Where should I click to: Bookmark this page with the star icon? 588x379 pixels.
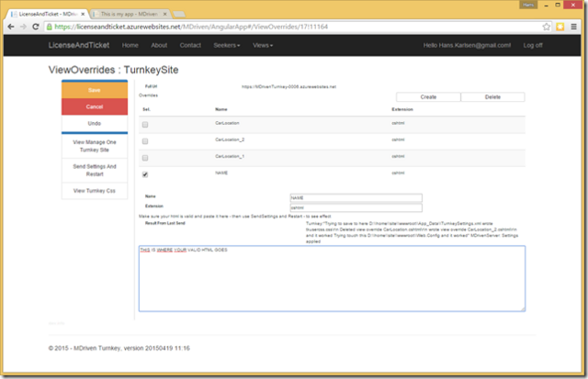[547, 27]
